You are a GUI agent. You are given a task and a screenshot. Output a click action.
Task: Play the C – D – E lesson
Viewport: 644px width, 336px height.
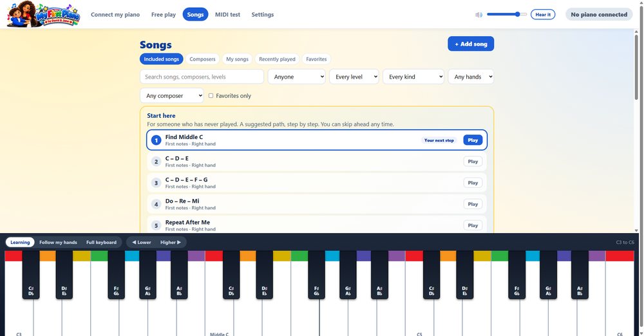pos(473,162)
